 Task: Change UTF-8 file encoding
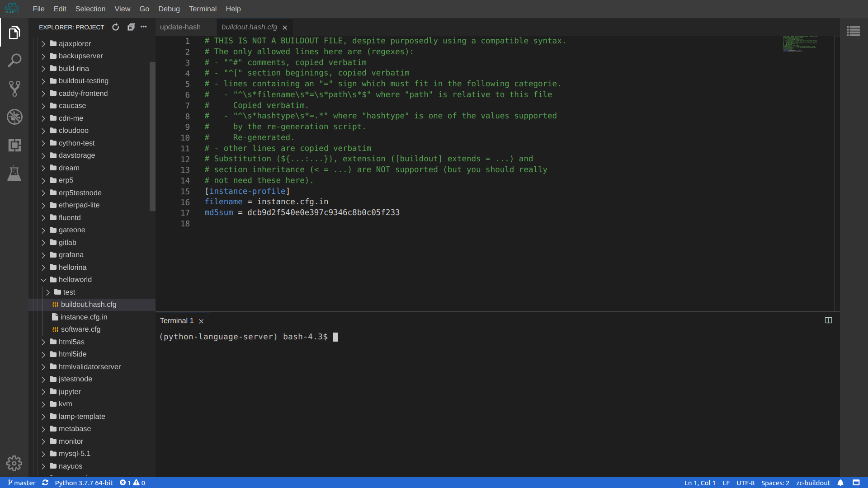pos(745,483)
